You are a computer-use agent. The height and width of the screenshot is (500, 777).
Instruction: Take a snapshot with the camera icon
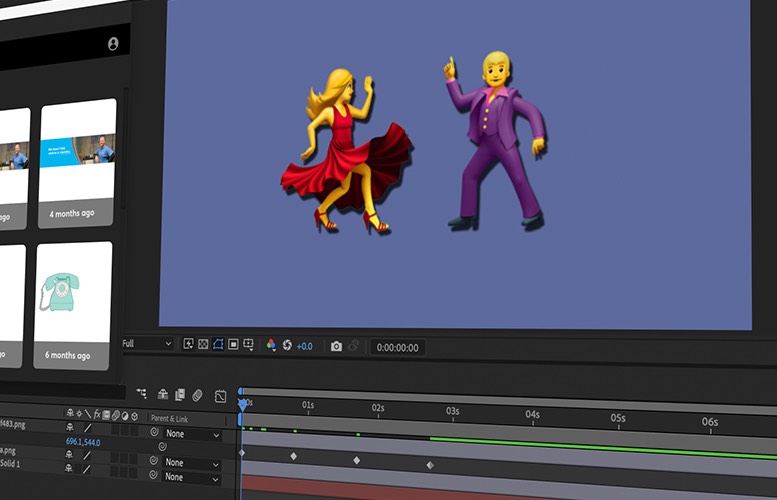336,346
